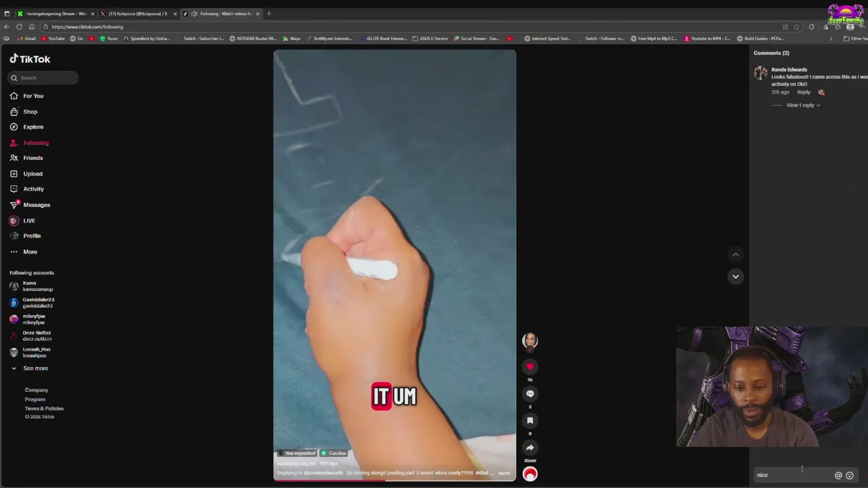Bookmark the video to favorites
The height and width of the screenshot is (488, 868).
tap(530, 421)
